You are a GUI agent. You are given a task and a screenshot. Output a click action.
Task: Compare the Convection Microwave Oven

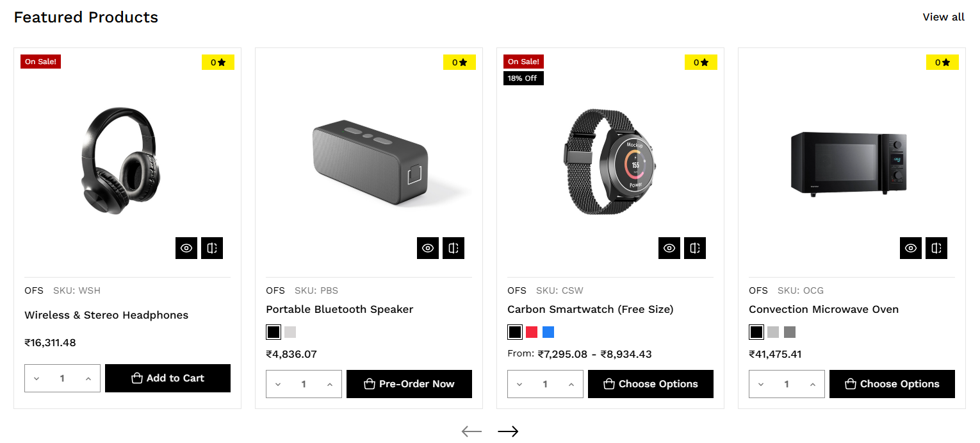[936, 248]
